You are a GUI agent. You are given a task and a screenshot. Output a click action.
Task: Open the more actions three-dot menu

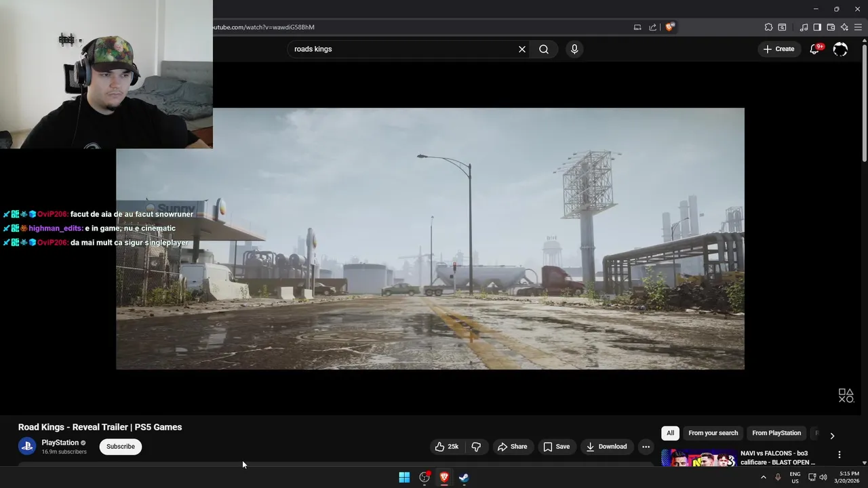646,447
